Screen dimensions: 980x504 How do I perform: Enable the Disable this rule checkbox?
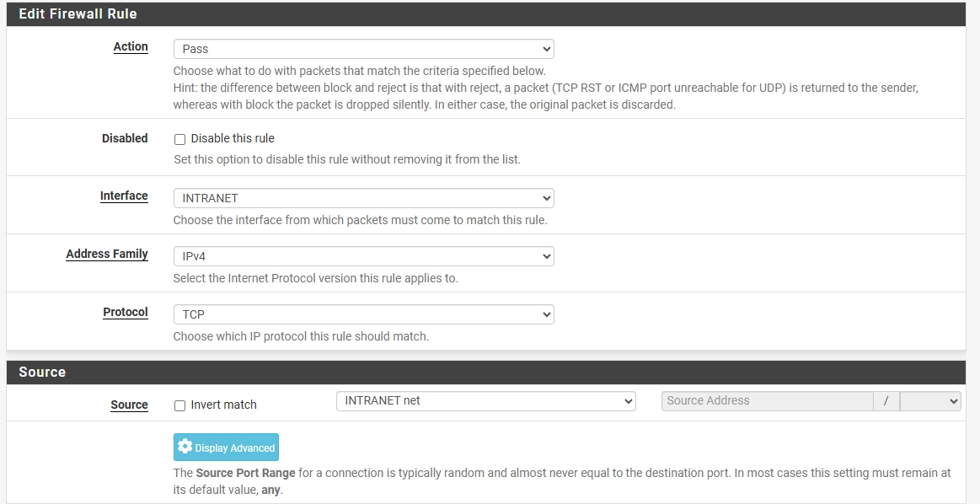click(179, 139)
